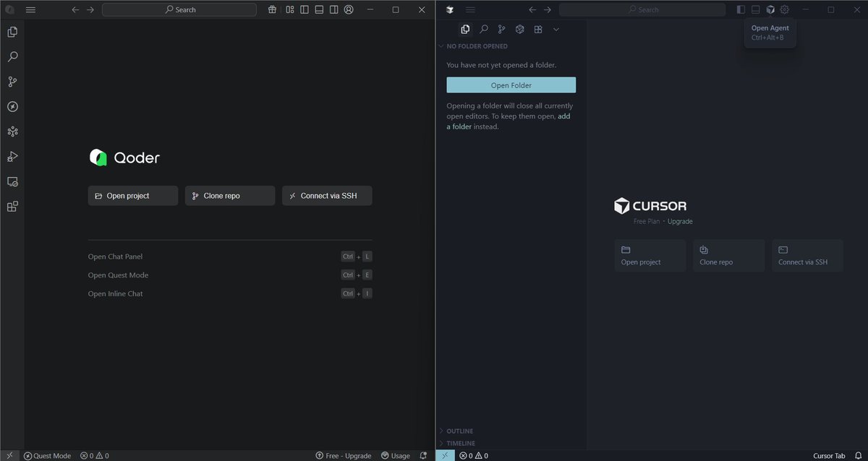Toggle the primary sidebar in Cursor's title bar
The width and height of the screenshot is (868, 461).
pyautogui.click(x=741, y=10)
